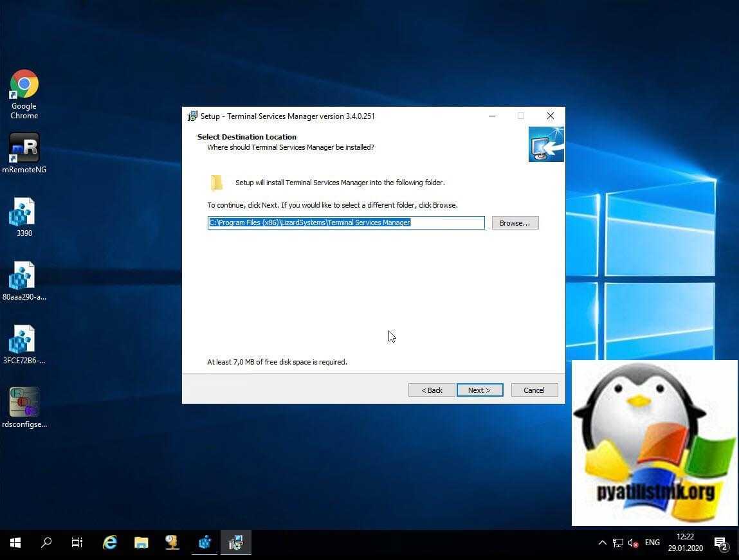Click the folder icon in the setup dialog
739x560 pixels.
pos(216,183)
